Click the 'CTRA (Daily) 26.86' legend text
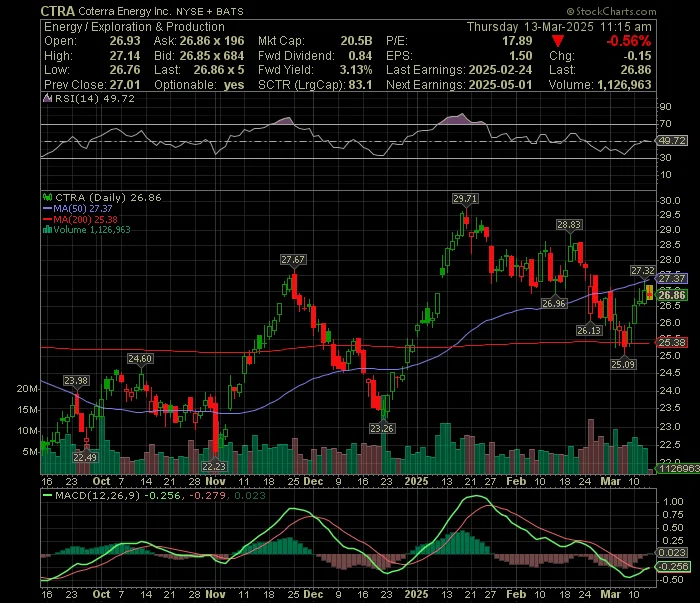700x603 pixels. [x=108, y=197]
